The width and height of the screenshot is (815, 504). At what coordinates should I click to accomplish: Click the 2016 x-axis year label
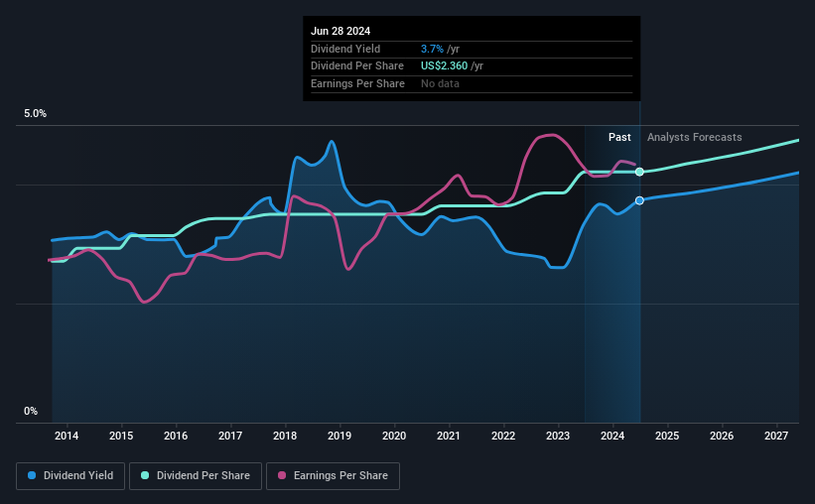coord(176,436)
